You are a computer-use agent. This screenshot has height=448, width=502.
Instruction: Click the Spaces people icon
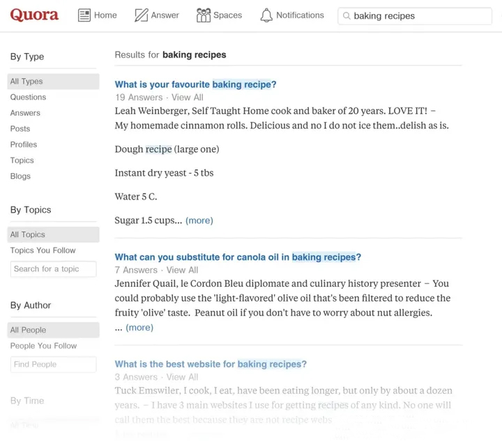(204, 15)
